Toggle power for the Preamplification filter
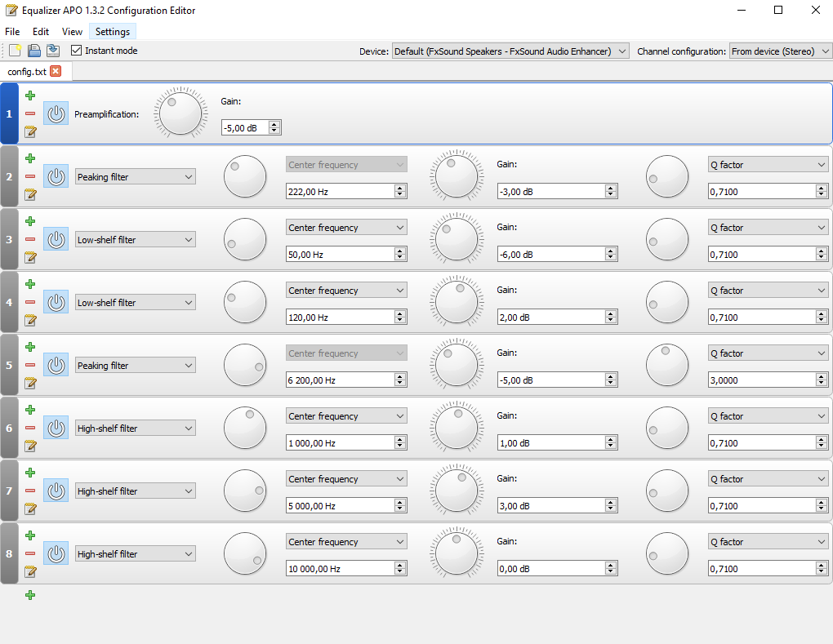Screen dimensions: 833x644 pyautogui.click(x=56, y=113)
